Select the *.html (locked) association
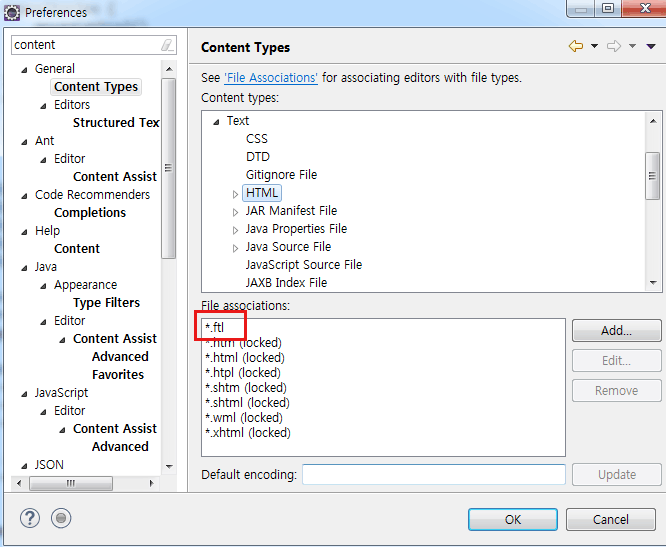The image size is (666, 547). pos(245,358)
